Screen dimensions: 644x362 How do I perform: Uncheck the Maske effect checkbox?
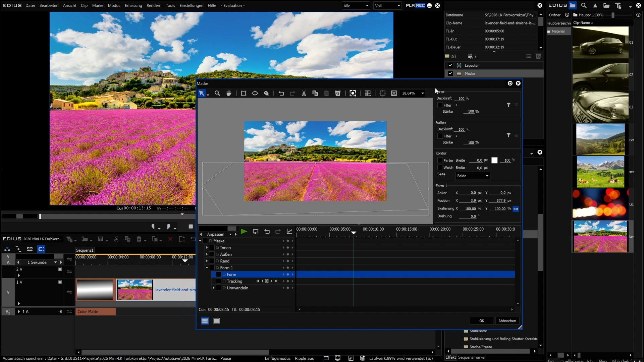450,74
